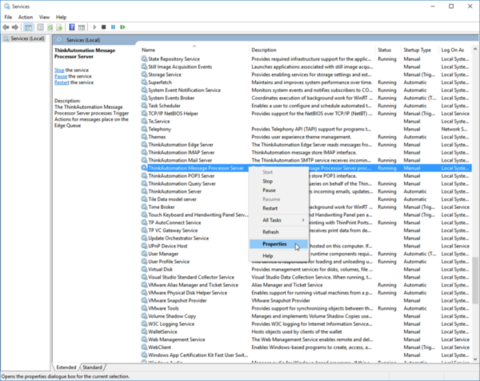The width and height of the screenshot is (480, 381).
Task: Switch to the Extended tab
Action: coord(66,367)
